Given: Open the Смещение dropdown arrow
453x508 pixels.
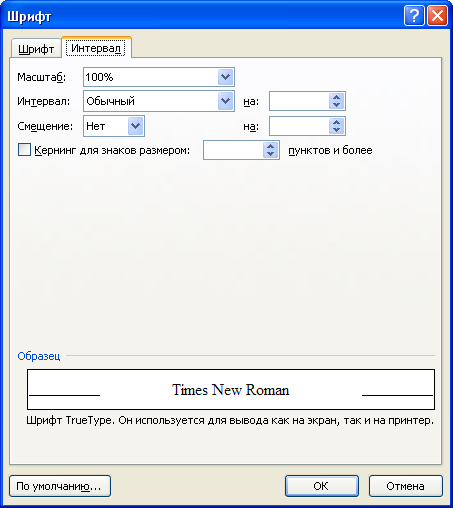Looking at the screenshot, I should coord(136,126).
